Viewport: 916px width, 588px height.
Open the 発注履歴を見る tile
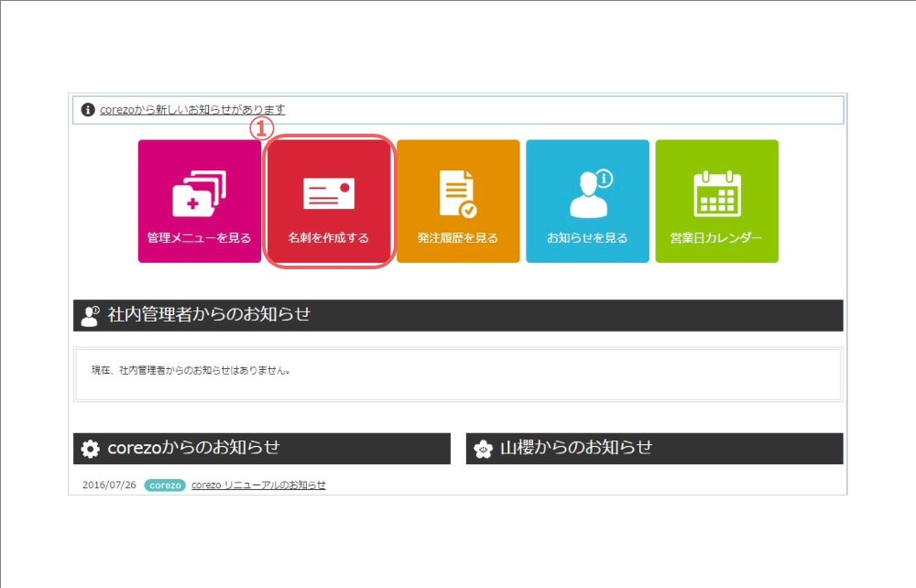pos(458,201)
